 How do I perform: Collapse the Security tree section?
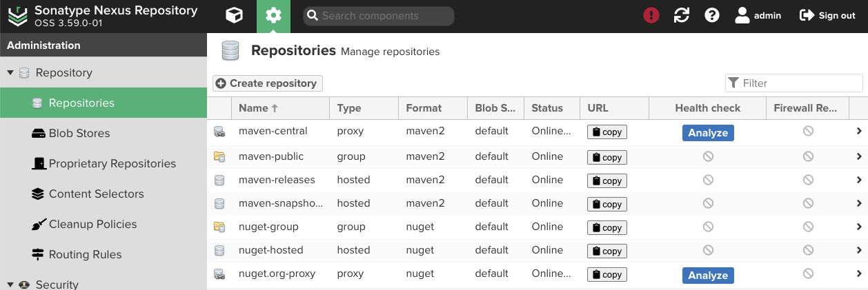(x=10, y=284)
